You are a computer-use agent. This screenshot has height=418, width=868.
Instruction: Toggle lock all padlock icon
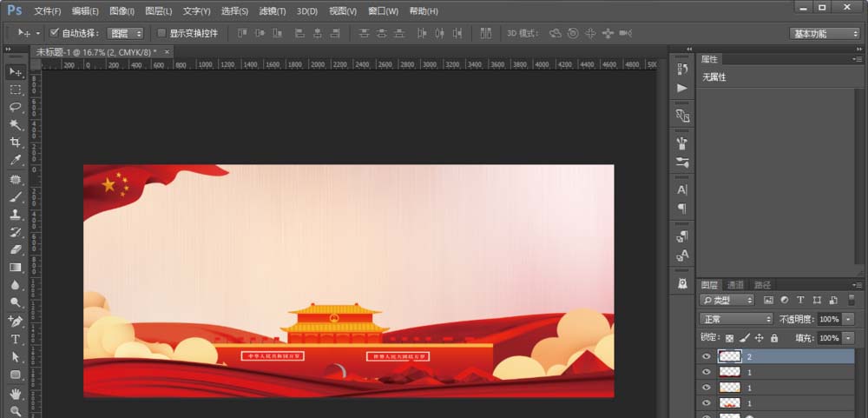774,337
